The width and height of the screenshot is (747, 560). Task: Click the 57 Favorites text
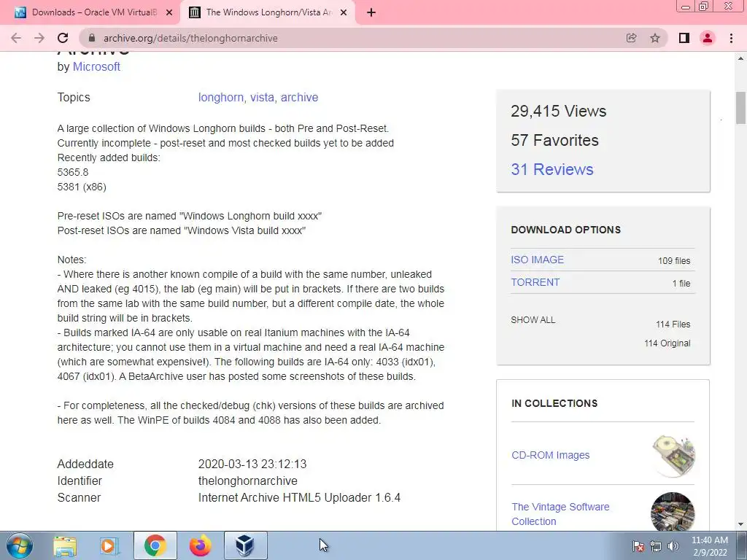pos(554,141)
